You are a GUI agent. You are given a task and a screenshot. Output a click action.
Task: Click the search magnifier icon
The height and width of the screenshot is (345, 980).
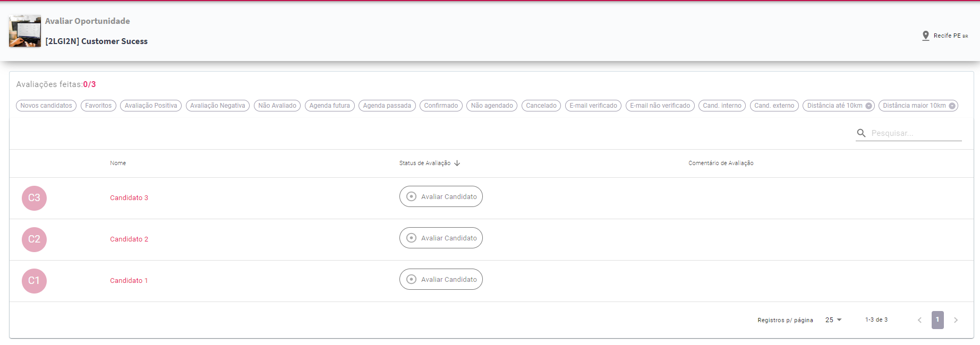click(x=861, y=133)
